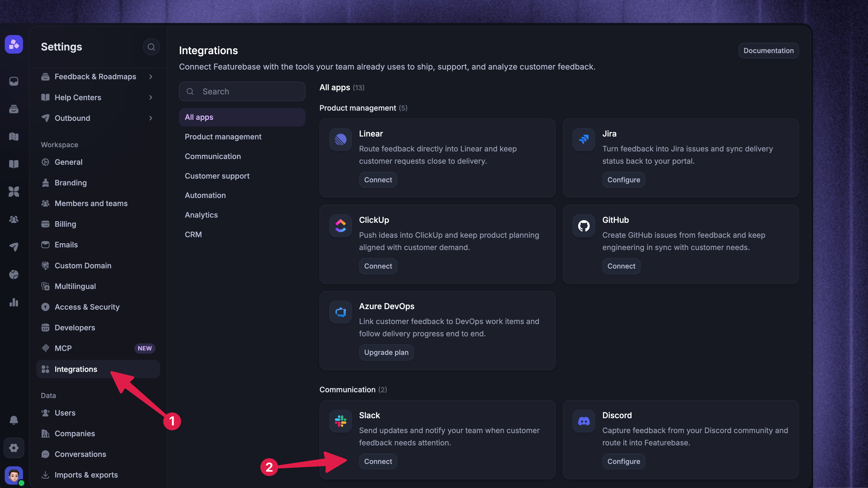Connect the Linear integration
This screenshot has width=868, height=488.
[x=378, y=180]
